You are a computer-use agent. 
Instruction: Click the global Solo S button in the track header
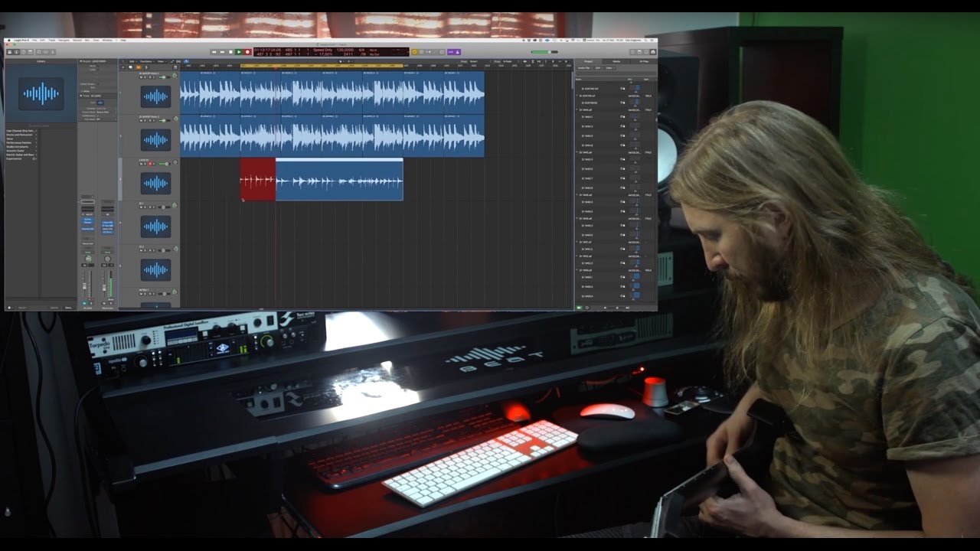[x=146, y=67]
